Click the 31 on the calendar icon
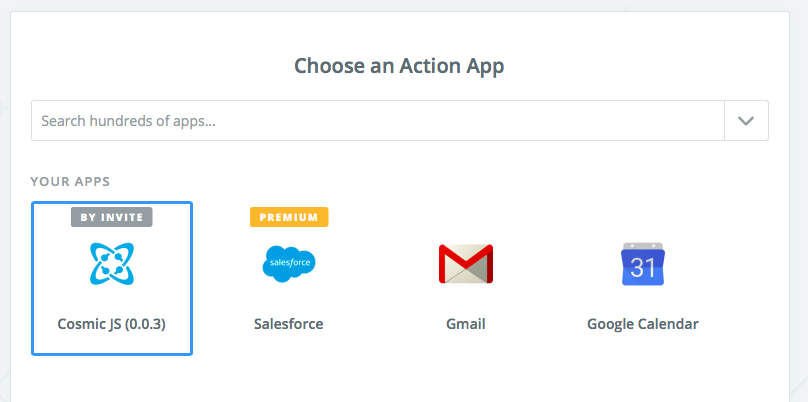Screen dimensions: 808x402 click(643, 268)
